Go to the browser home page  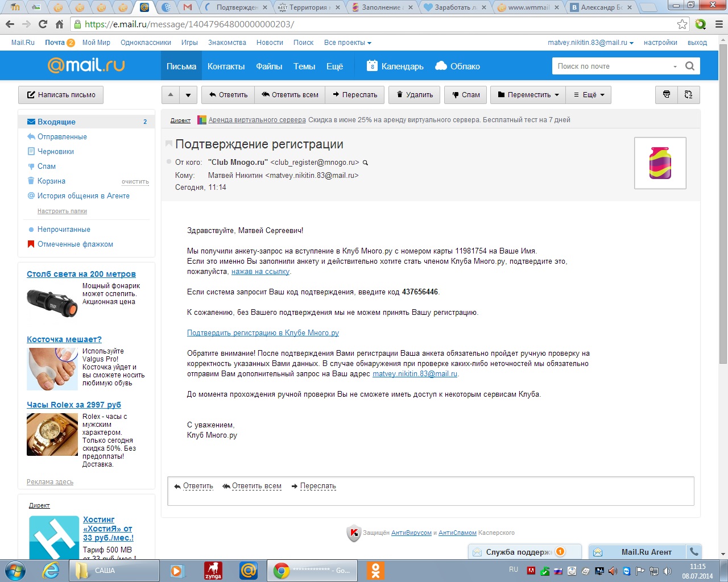(59, 24)
